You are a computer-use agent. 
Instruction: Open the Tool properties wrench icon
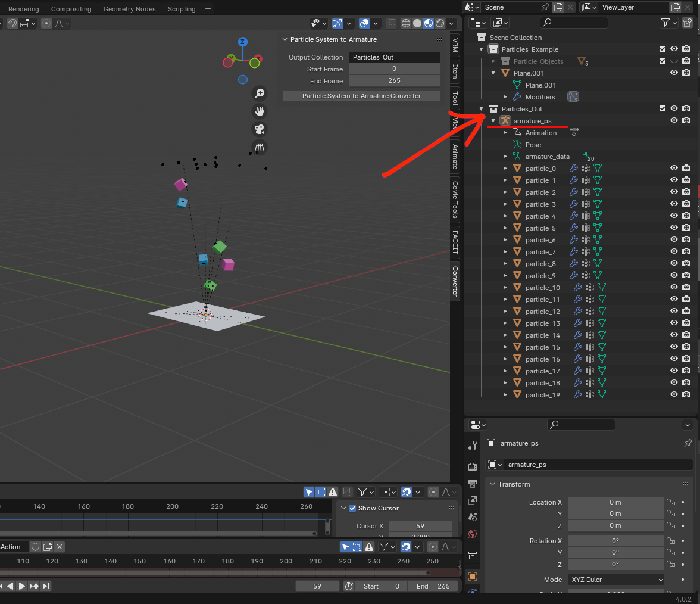(x=473, y=445)
